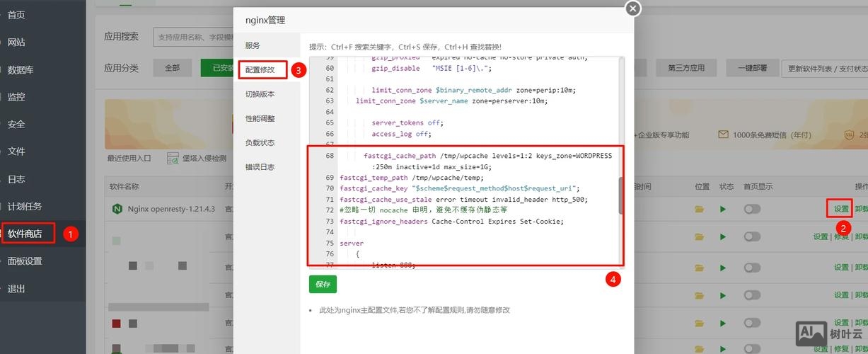Viewport: 868px width, 354px height.
Task: Click the 堡塔入侵检测 shield icon
Action: tap(173, 159)
